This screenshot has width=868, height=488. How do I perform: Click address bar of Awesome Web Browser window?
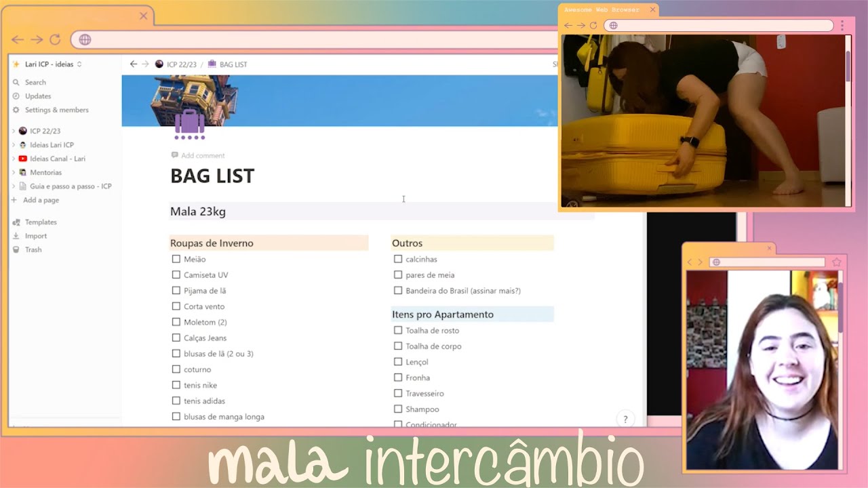tap(719, 26)
